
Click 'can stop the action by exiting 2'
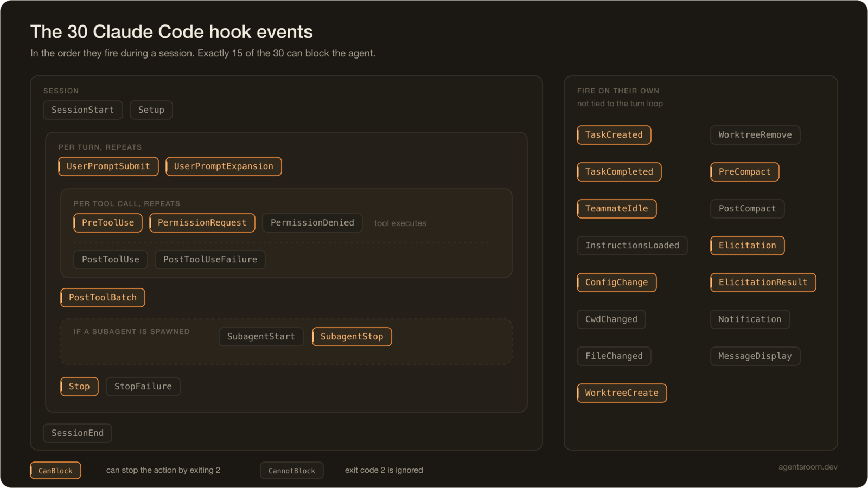(163, 470)
